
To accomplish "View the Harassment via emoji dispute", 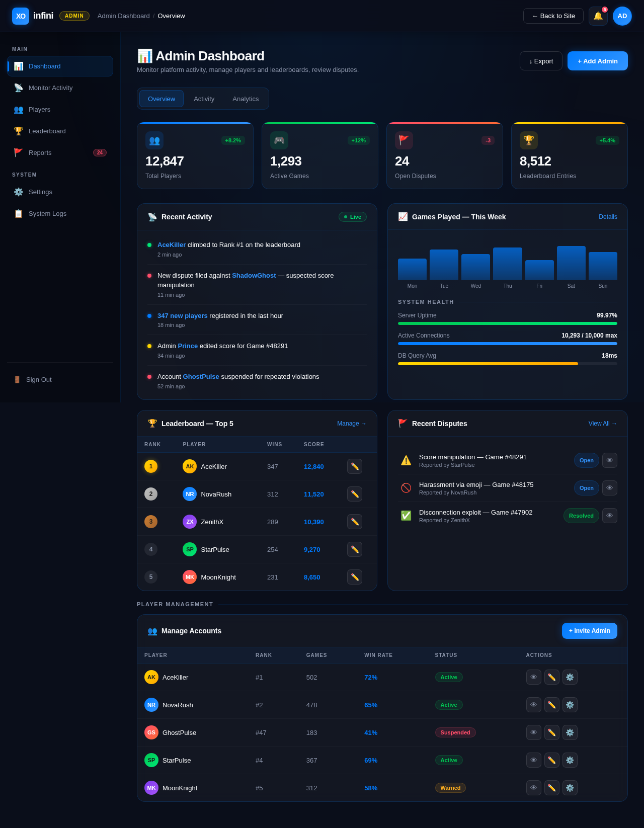I will (610, 488).
